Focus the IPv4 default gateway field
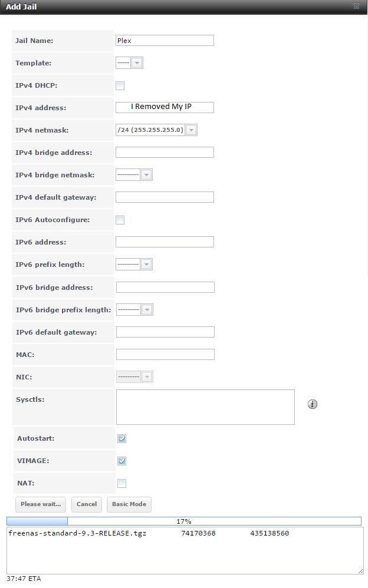This screenshot has height=588, width=368. click(165, 197)
